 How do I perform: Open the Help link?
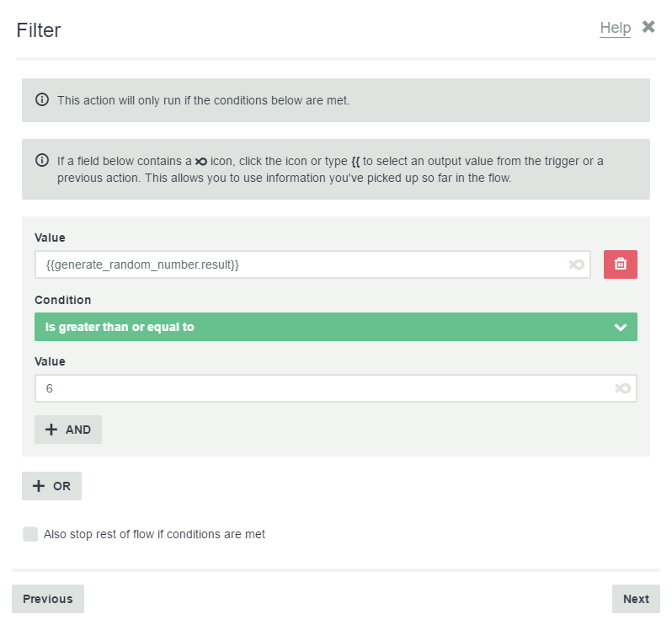(x=615, y=29)
